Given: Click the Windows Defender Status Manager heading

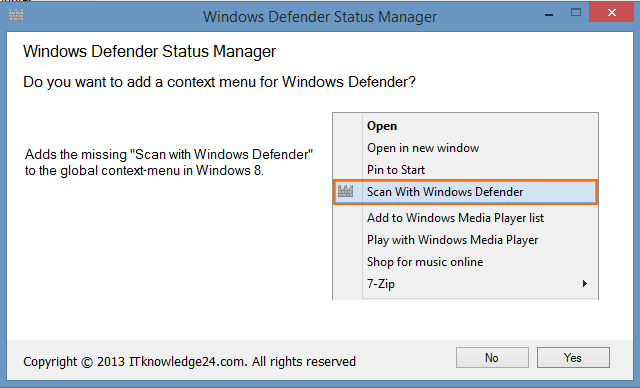Looking at the screenshot, I should coord(149,51).
